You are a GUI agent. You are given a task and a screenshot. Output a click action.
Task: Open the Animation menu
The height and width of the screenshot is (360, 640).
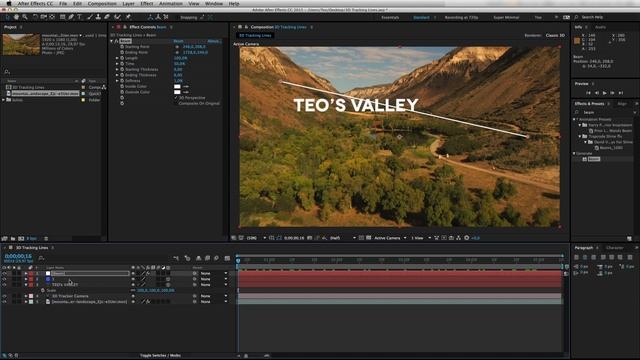(171, 4)
